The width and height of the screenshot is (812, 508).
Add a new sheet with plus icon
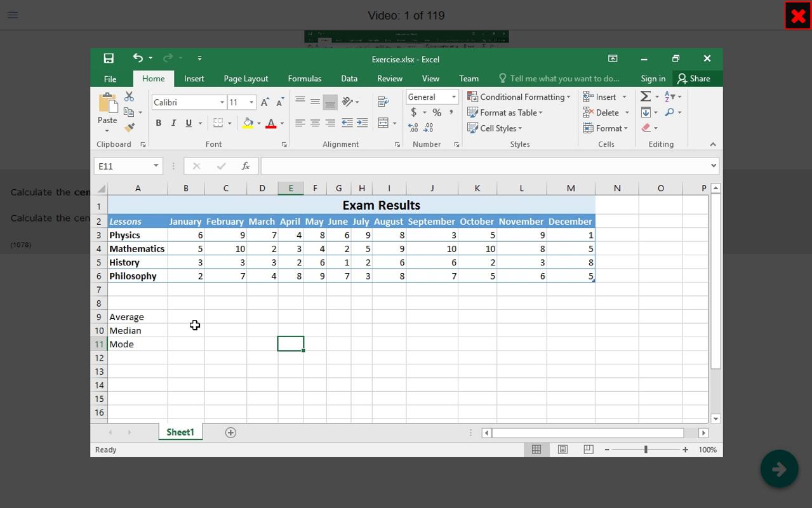(230, 432)
